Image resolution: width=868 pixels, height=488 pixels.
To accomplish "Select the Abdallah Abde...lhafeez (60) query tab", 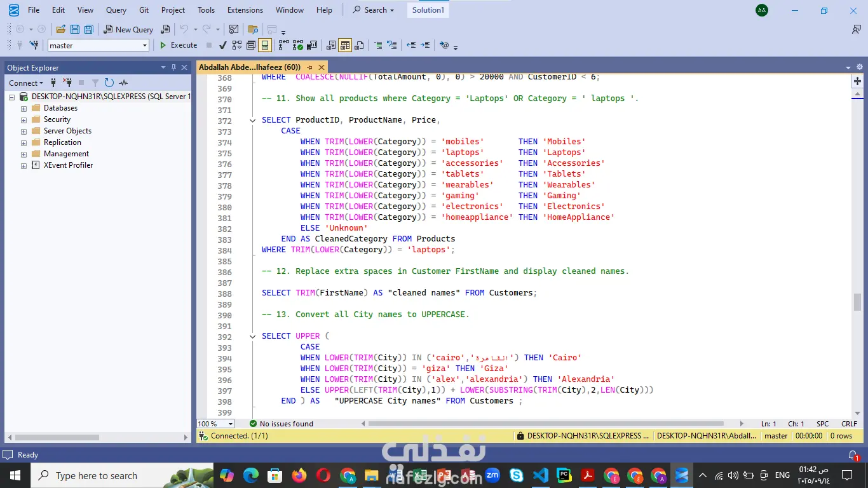I will pyautogui.click(x=249, y=67).
